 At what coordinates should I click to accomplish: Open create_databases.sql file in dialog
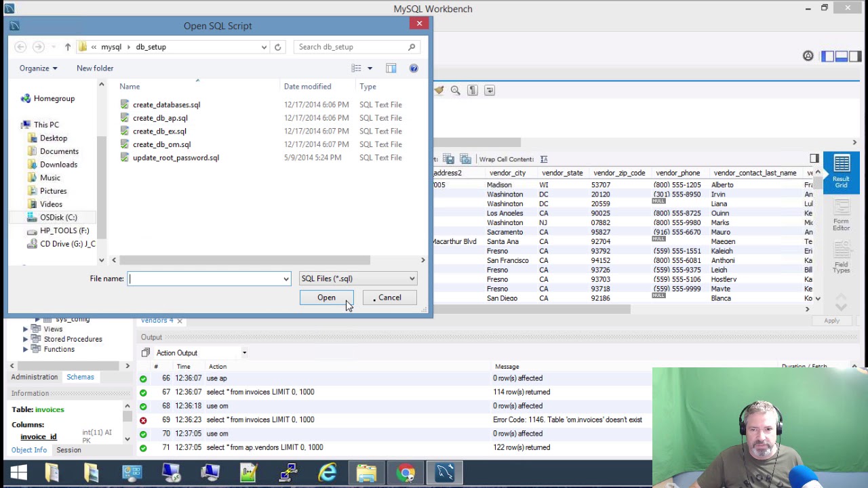(x=166, y=104)
